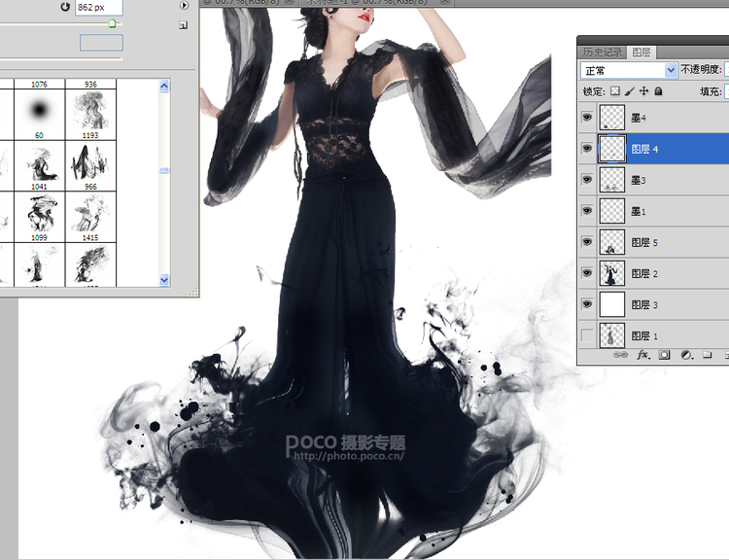
Task: Hide the 图层 3 layer with its eye
Action: click(587, 303)
